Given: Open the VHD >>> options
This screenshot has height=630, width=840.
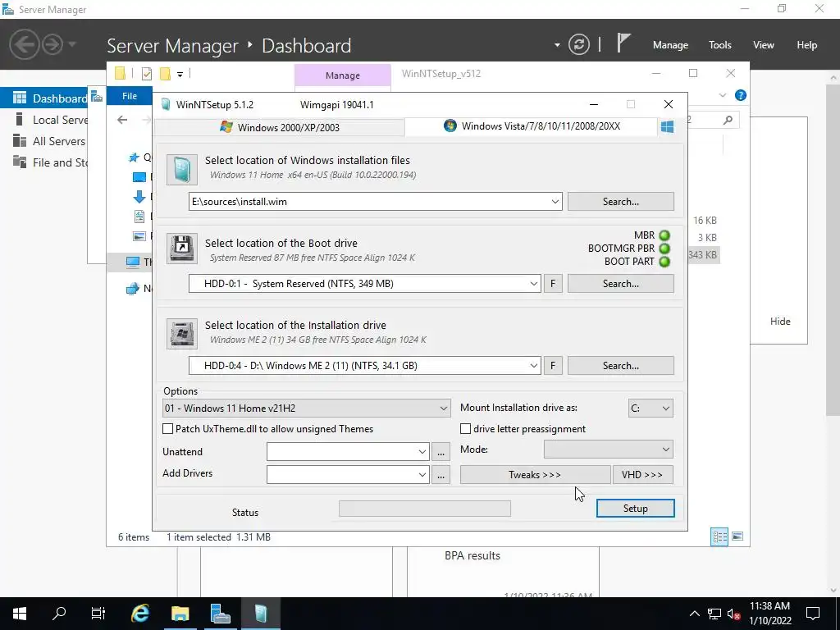Looking at the screenshot, I should 642,475.
